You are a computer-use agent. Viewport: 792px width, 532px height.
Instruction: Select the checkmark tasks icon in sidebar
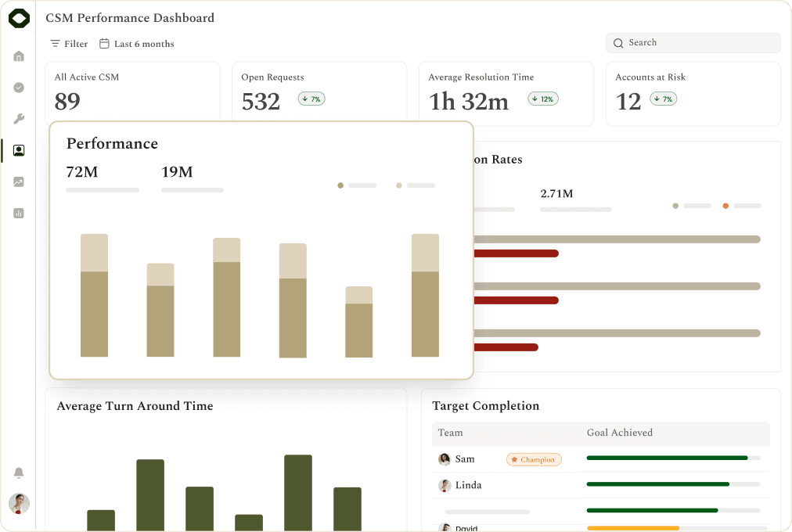[x=19, y=88]
